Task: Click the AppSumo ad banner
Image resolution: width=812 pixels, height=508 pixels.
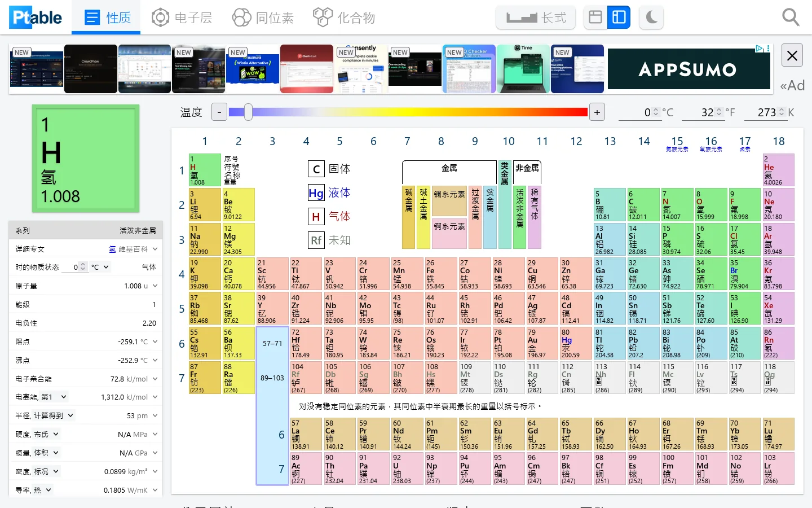Action: pos(687,69)
